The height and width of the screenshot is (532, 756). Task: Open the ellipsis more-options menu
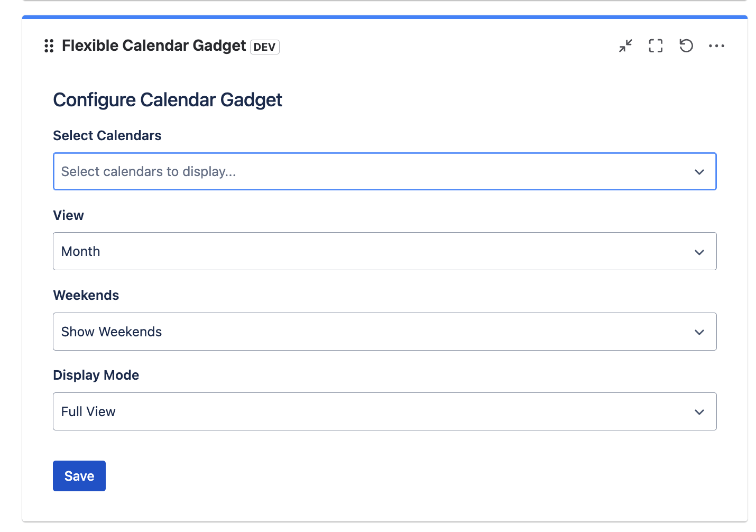[716, 46]
